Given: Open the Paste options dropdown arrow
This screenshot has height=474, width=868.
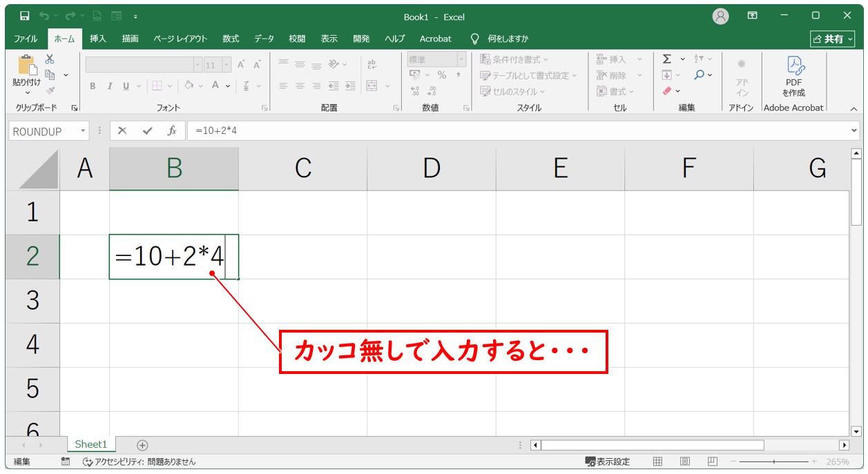Looking at the screenshot, I should point(28,92).
